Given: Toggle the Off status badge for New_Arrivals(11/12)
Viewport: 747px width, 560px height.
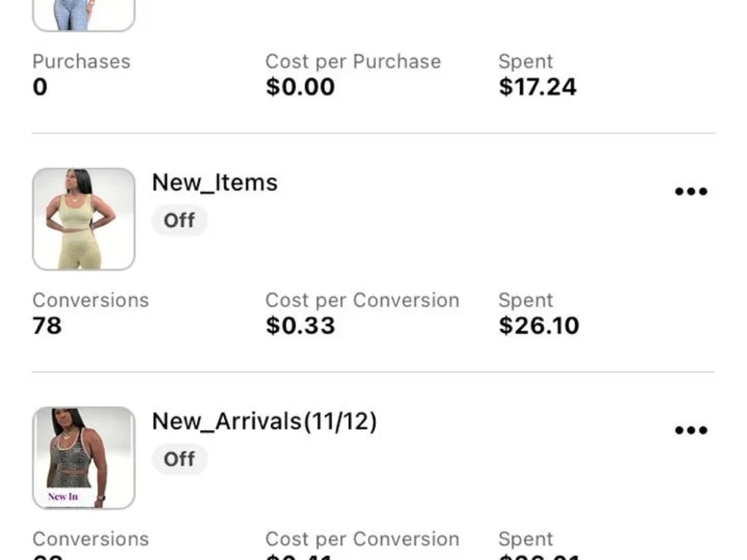Looking at the screenshot, I should [x=179, y=459].
